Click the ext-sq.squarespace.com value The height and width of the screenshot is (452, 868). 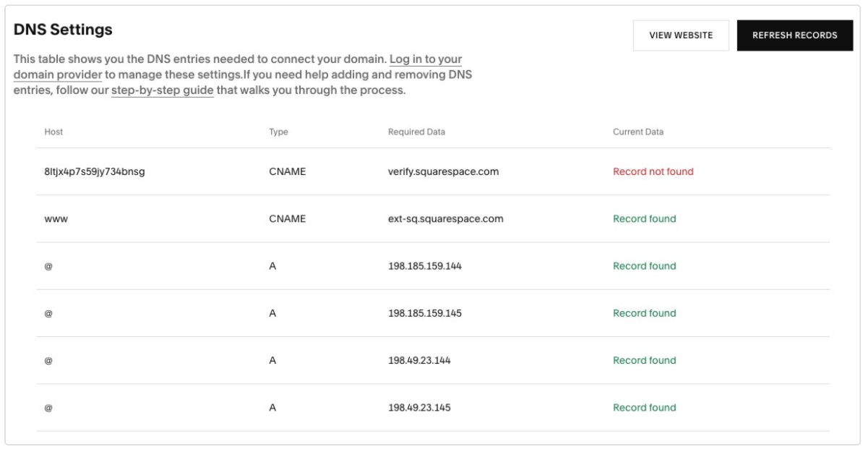445,219
